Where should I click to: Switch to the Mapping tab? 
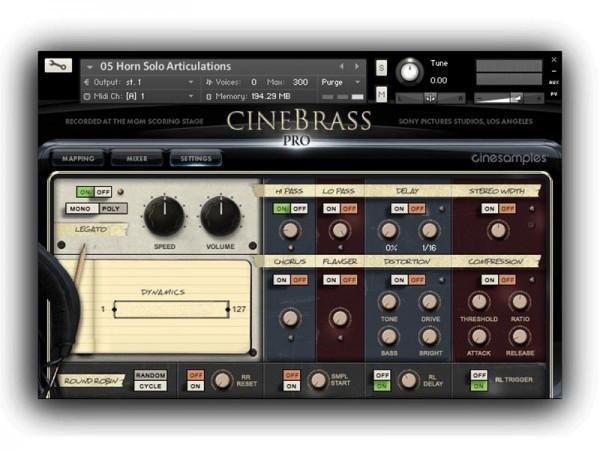pyautogui.click(x=78, y=158)
